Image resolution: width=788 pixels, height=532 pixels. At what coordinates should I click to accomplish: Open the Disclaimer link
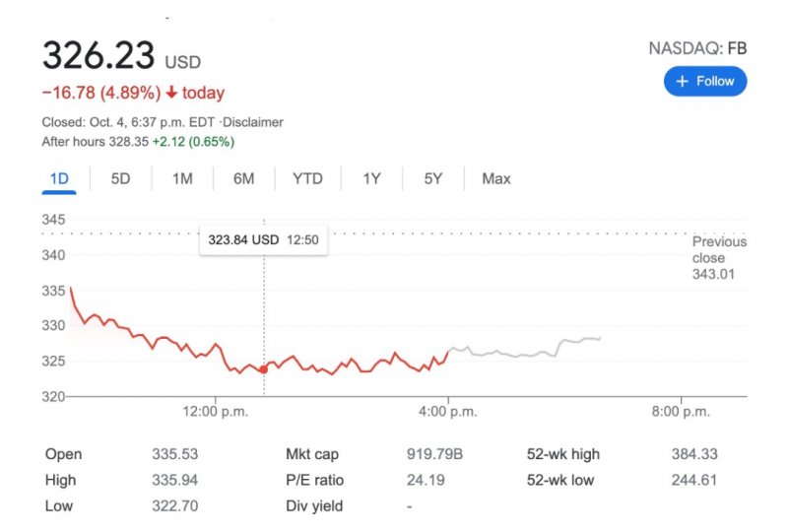pyautogui.click(x=253, y=122)
